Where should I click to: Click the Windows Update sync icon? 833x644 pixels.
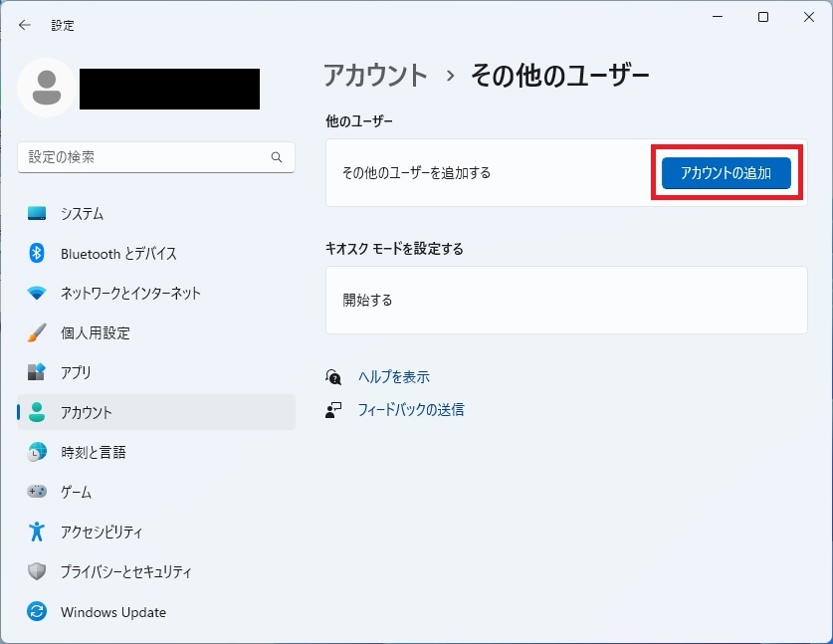[x=37, y=611]
